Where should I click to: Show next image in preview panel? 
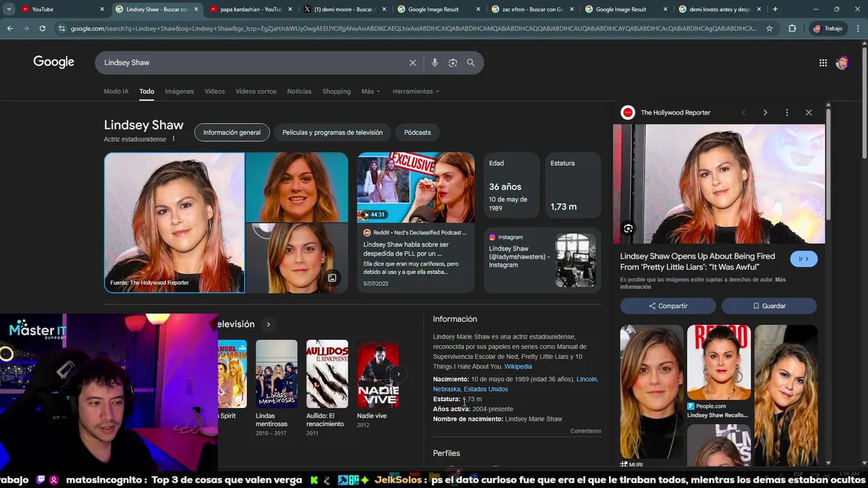(x=765, y=113)
